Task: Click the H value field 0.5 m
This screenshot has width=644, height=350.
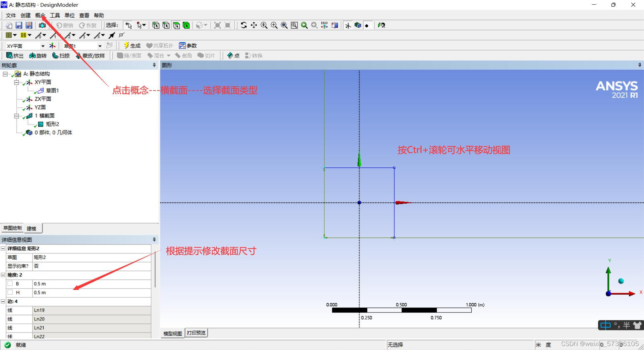Action: pyautogui.click(x=91, y=293)
